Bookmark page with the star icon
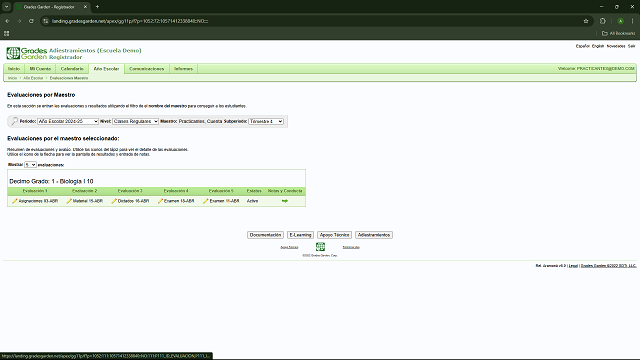 pos(586,21)
